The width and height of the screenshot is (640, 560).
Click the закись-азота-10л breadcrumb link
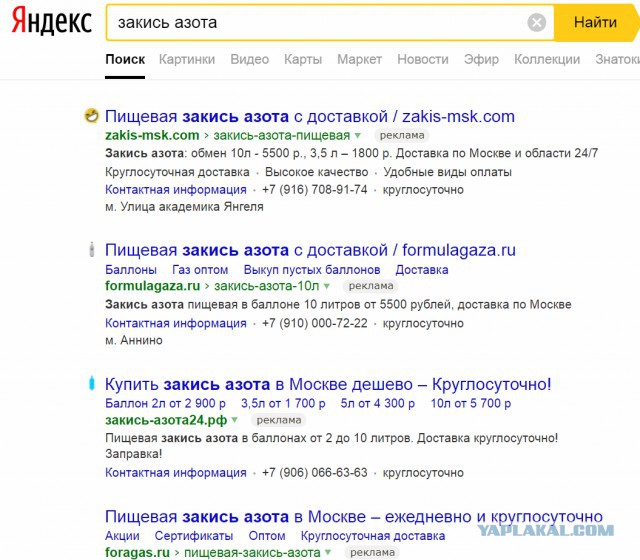click(267, 286)
